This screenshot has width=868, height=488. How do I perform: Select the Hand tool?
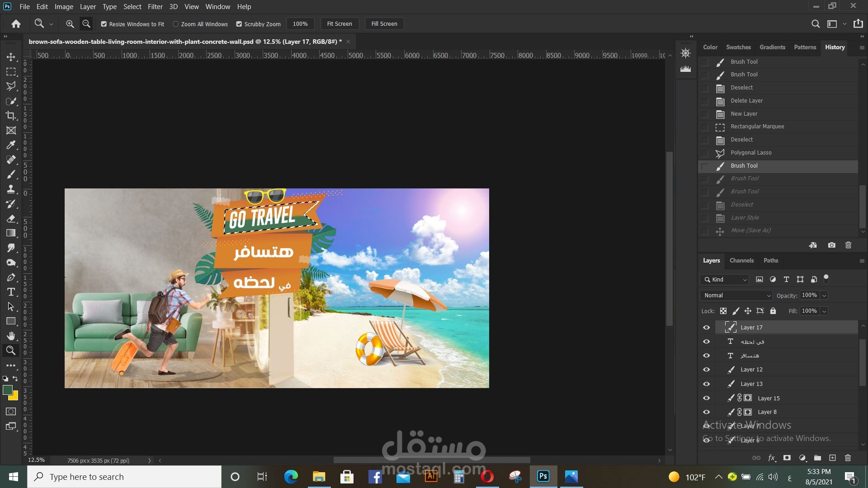click(11, 336)
